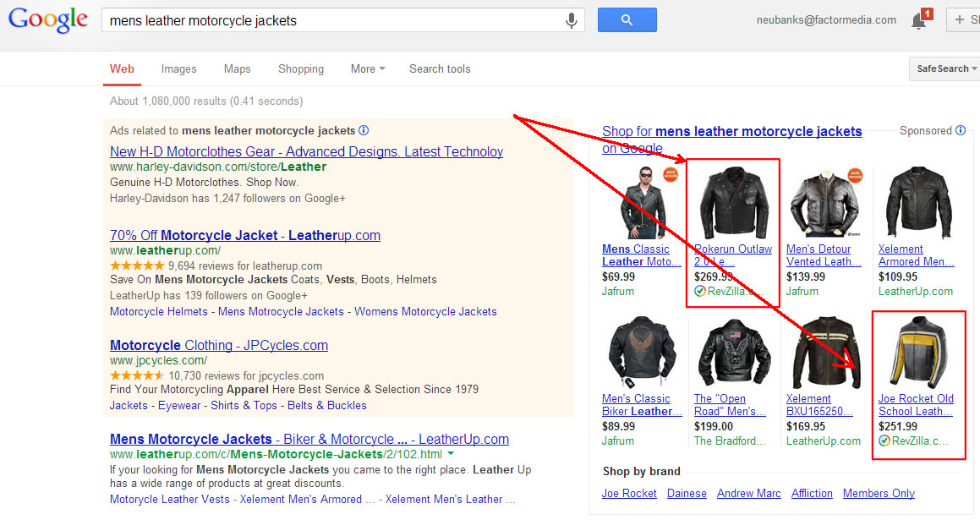Open New H-D Motorclothes Gear ad link
The height and width of the screenshot is (520, 980).
[x=306, y=151]
